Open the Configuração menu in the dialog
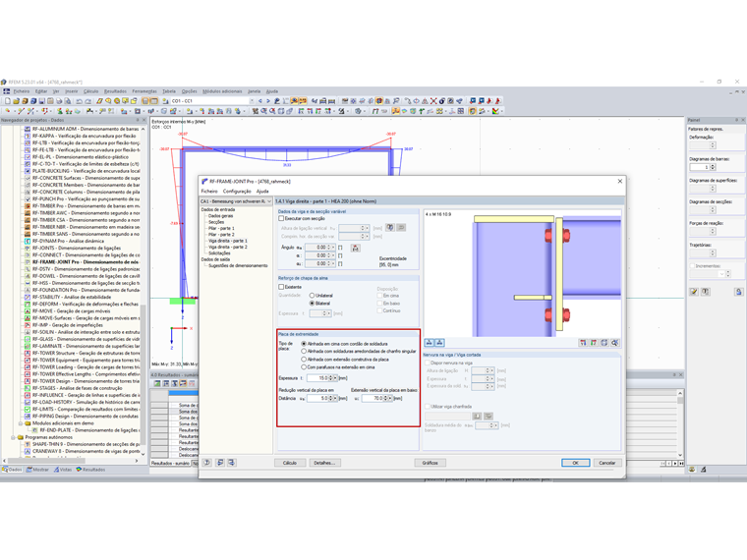Viewport: 747px width, 560px height. pyautogui.click(x=237, y=191)
